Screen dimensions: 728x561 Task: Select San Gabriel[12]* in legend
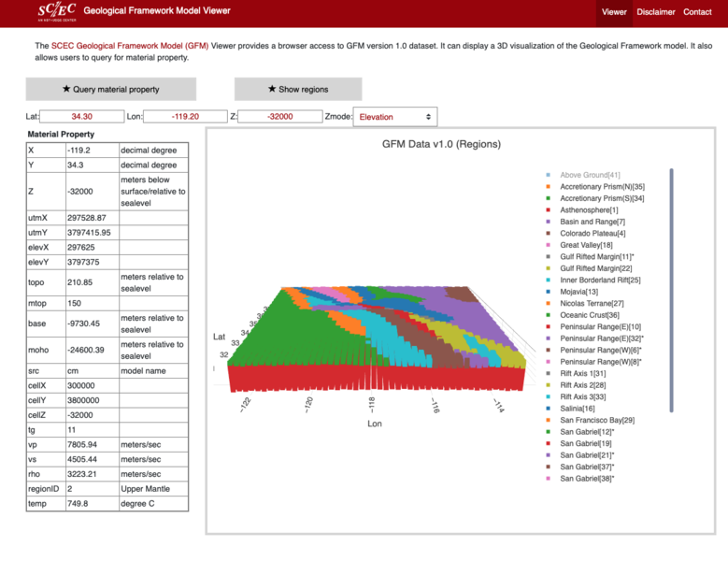tap(580, 432)
